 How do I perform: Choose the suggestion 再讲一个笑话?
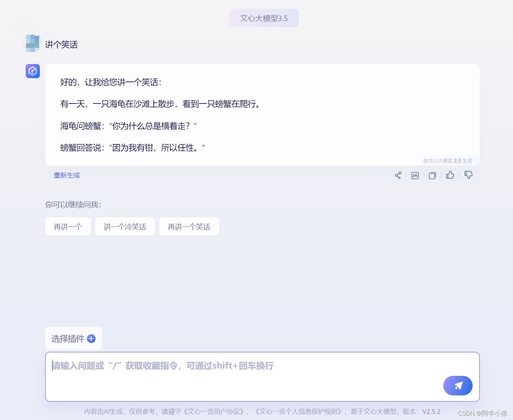189,227
